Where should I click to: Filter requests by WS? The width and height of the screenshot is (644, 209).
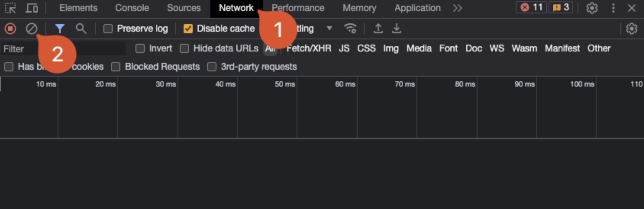pyautogui.click(x=497, y=48)
